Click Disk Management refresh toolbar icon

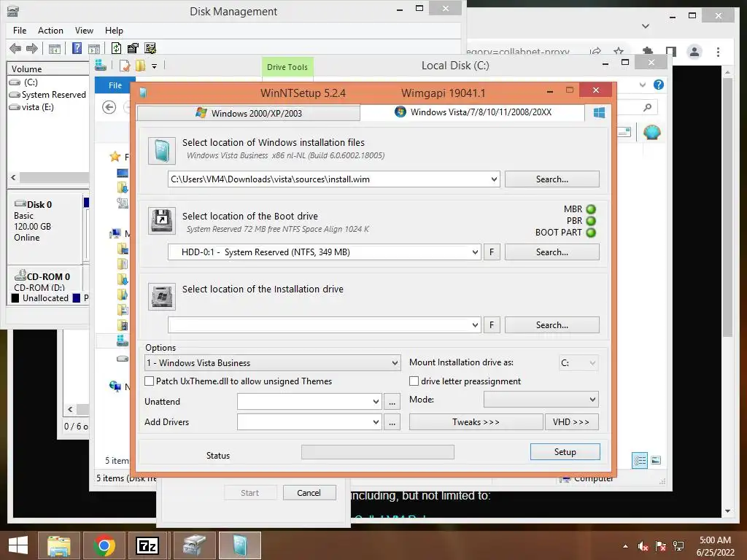[x=116, y=48]
